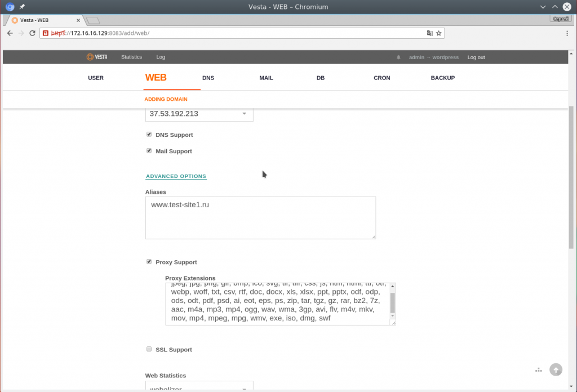The width and height of the screenshot is (577, 392).
Task: Toggle the Proxy Support checkbox
Action: (x=149, y=262)
